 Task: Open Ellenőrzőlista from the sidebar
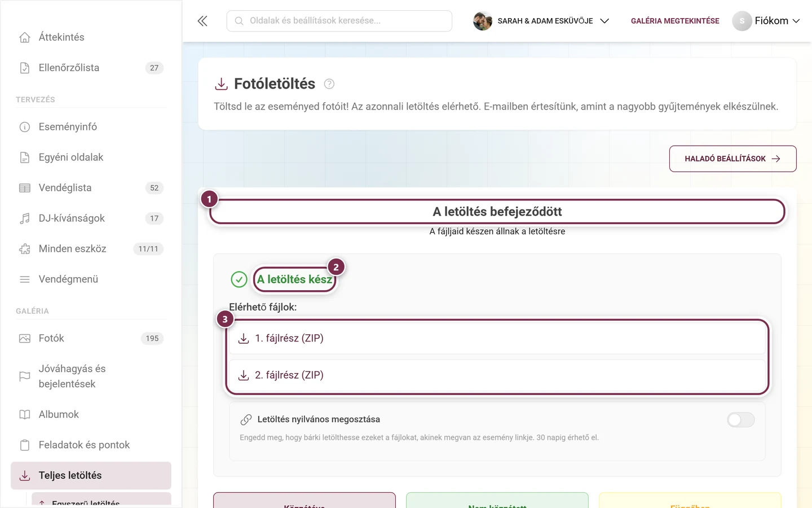pos(91,68)
